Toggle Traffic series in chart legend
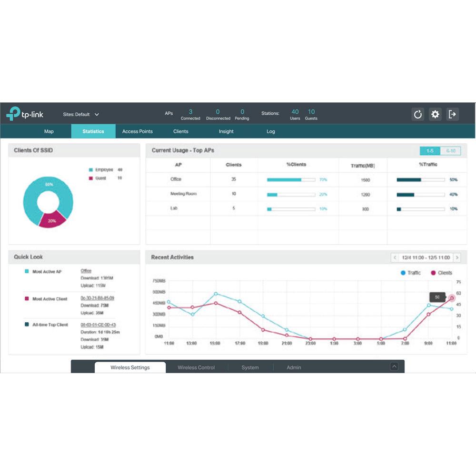The image size is (476, 476). click(410, 273)
